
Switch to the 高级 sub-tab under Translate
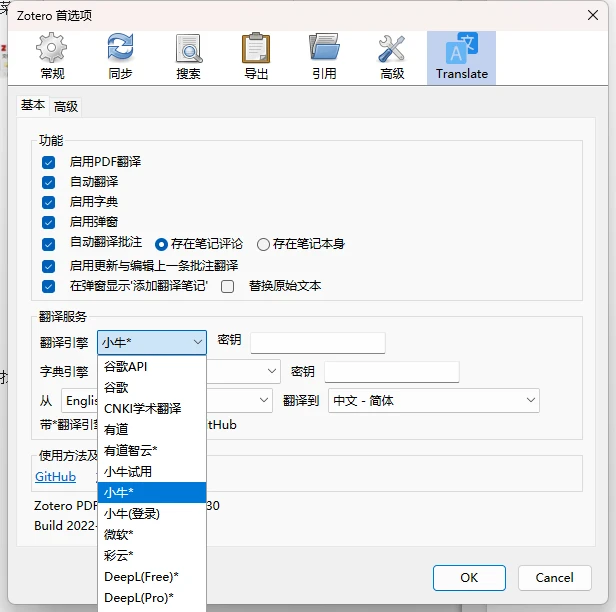click(66, 106)
